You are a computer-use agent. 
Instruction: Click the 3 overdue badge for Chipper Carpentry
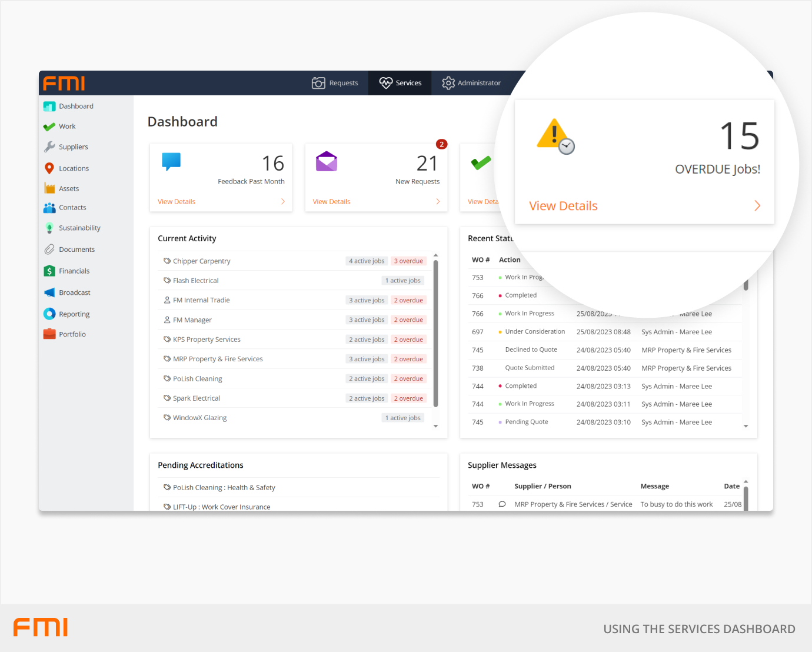coord(408,261)
